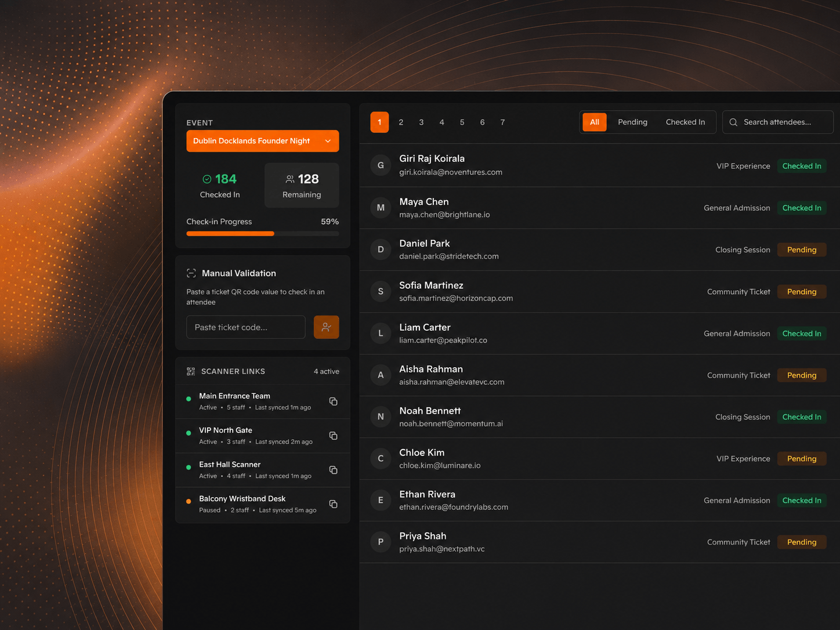The image size is (840, 630).
Task: Click the Manual Validation scan icon
Action: pyautogui.click(x=191, y=273)
